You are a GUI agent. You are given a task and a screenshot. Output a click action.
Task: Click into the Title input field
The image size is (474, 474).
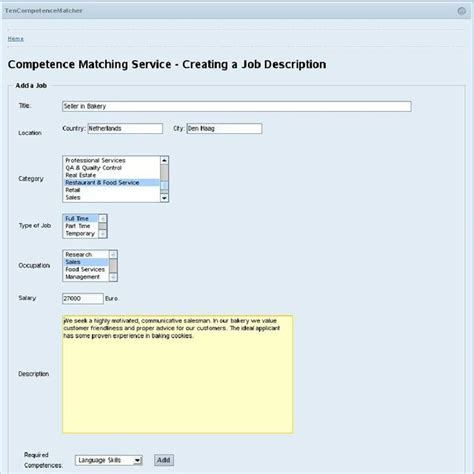tap(237, 106)
